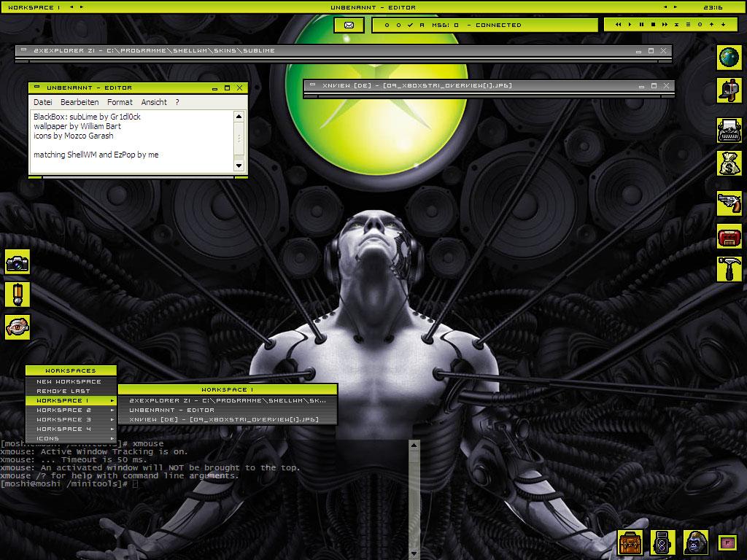
Task: Switch to the next workspace using the right arrow
Action: point(82,7)
